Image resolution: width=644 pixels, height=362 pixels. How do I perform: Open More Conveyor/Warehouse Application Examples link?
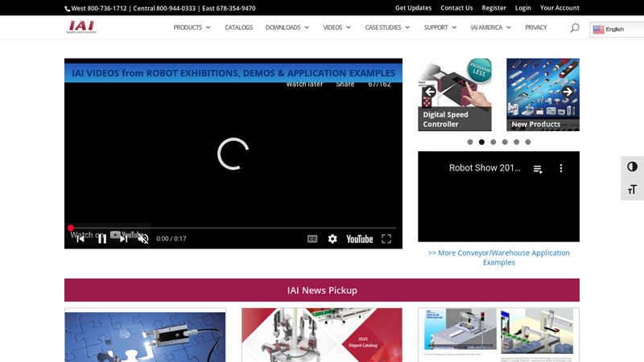pyautogui.click(x=498, y=257)
